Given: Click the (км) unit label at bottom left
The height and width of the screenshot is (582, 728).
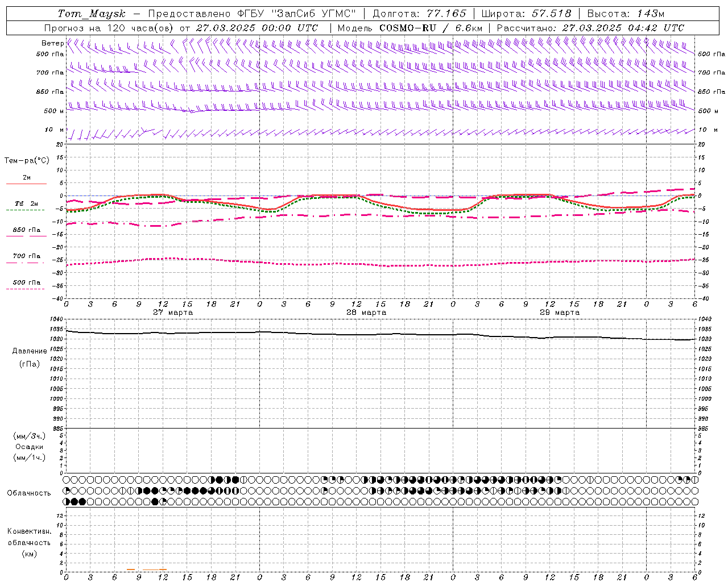Looking at the screenshot, I should 30,554.
